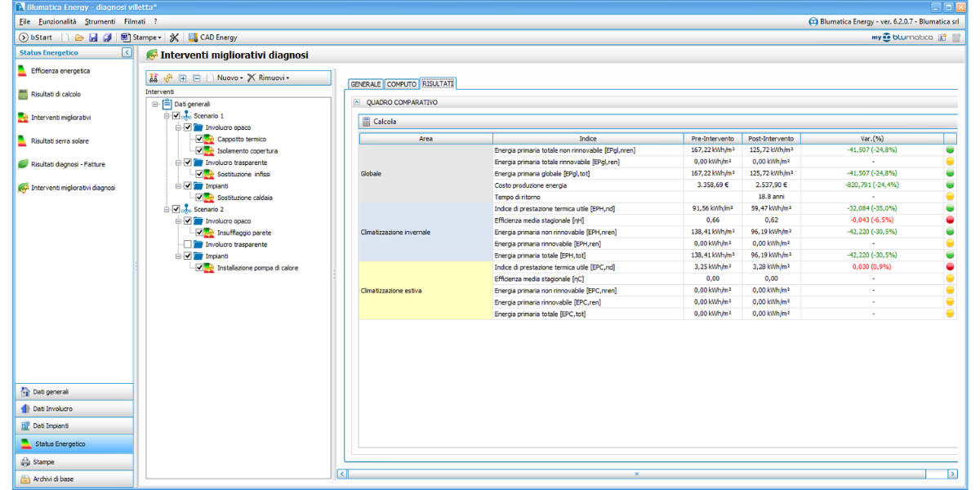Click the expand-all tree icon in Interventi toolbar

pos(182,78)
